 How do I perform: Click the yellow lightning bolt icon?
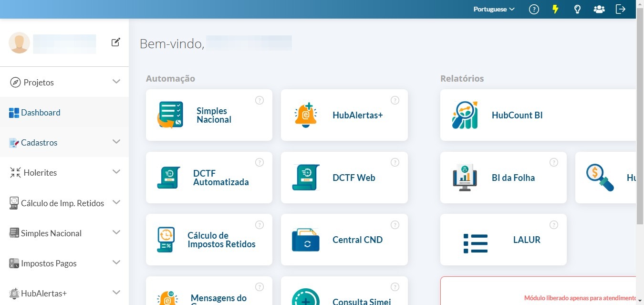[555, 9]
